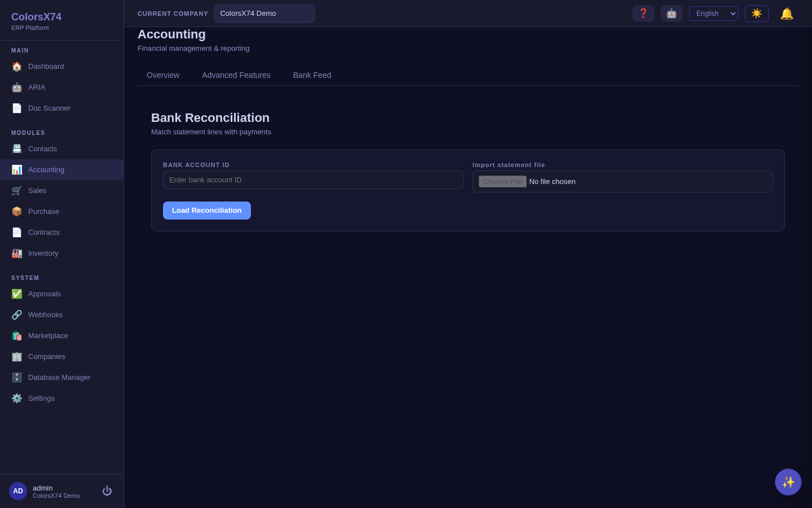Click the Approvals checkmark icon
The image size is (812, 508).
pos(17,294)
